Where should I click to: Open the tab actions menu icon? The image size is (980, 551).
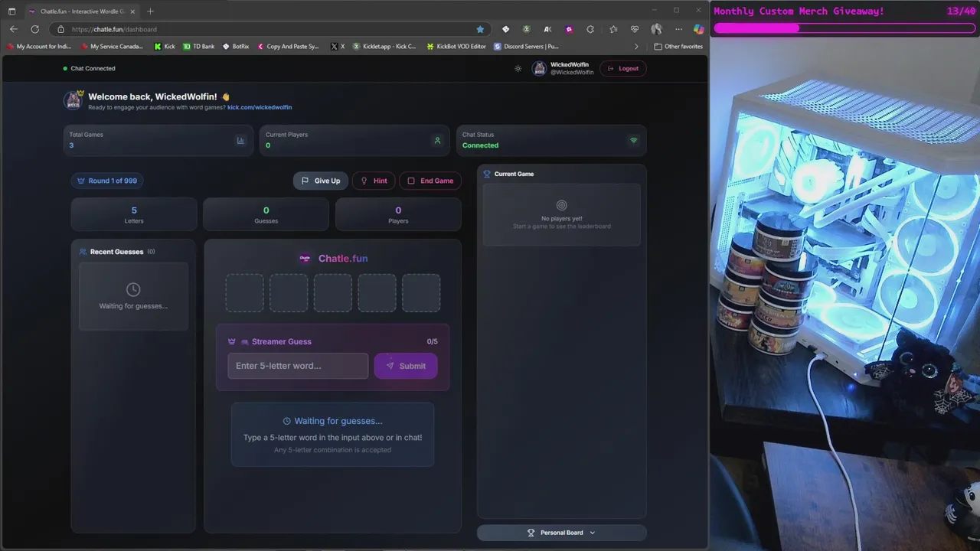point(11,11)
